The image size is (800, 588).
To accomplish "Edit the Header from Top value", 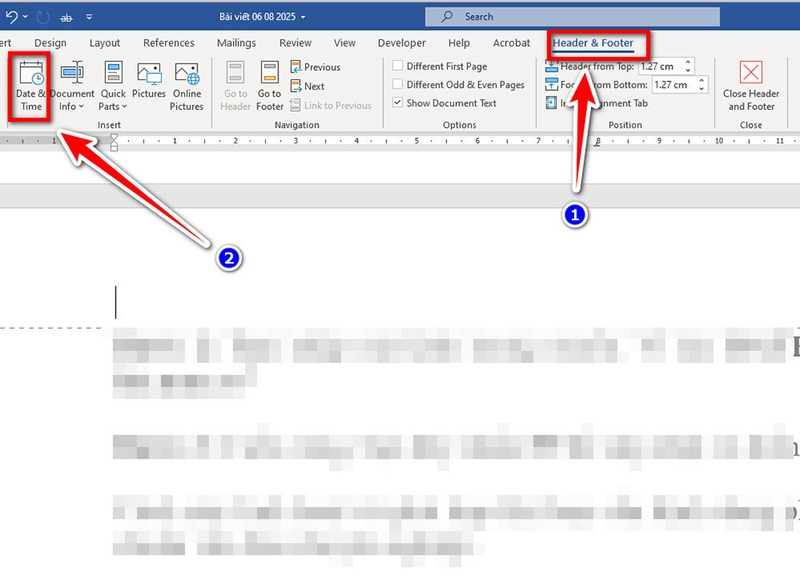I will [661, 66].
